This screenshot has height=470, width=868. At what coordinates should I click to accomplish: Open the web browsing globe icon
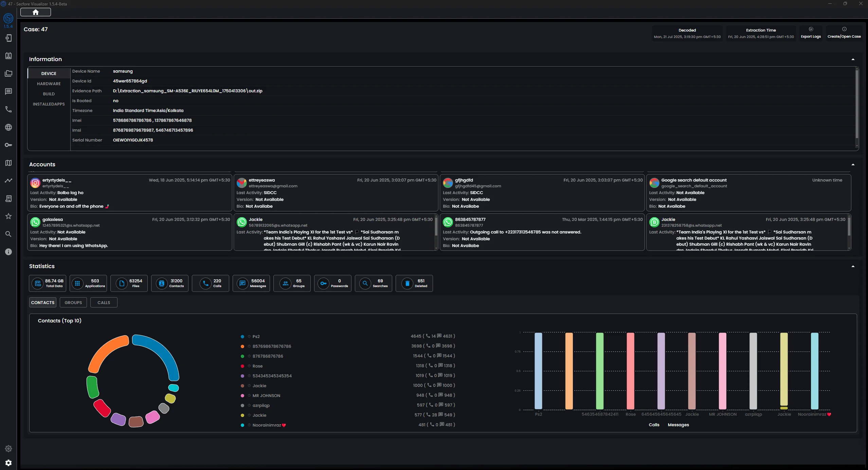[8, 127]
